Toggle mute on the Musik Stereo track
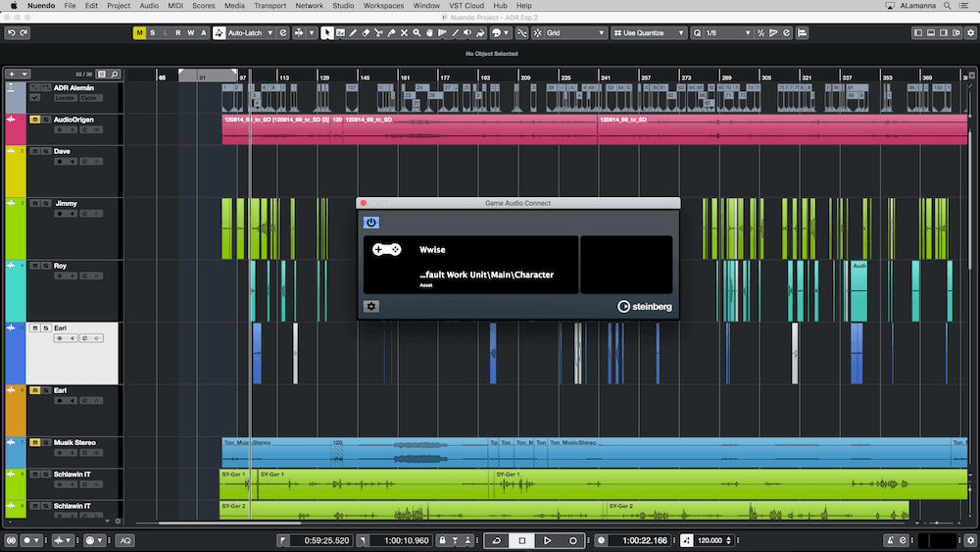 (35, 442)
